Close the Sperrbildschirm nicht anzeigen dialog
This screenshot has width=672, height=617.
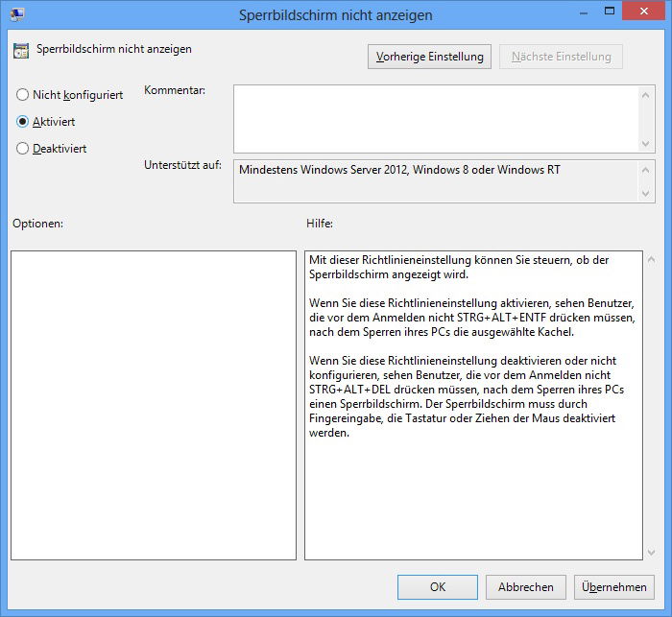[644, 12]
